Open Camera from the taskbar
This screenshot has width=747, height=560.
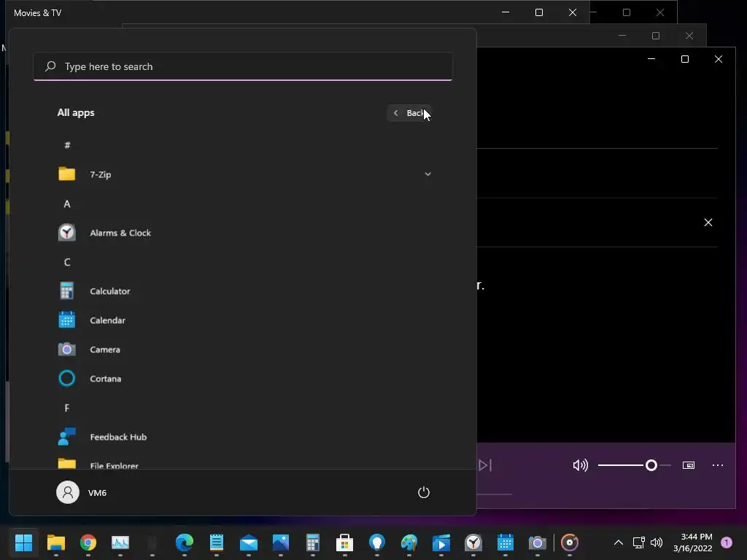(x=538, y=542)
